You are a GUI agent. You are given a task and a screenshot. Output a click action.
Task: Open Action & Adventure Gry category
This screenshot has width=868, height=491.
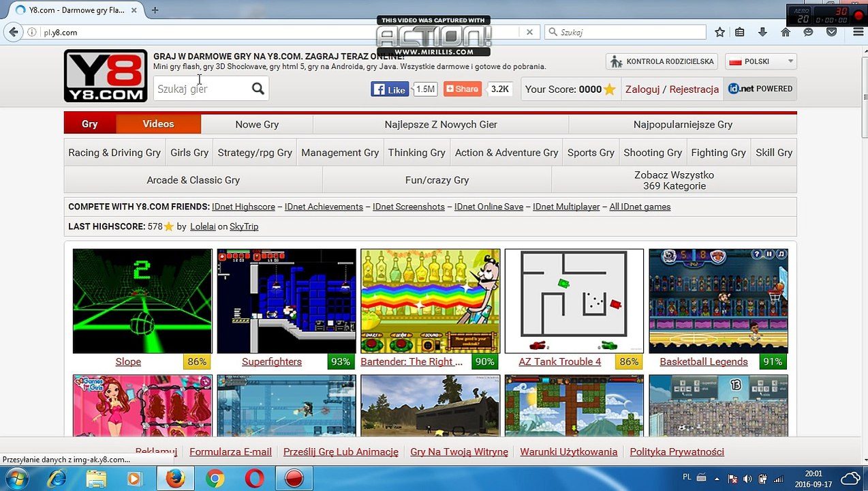click(x=507, y=153)
